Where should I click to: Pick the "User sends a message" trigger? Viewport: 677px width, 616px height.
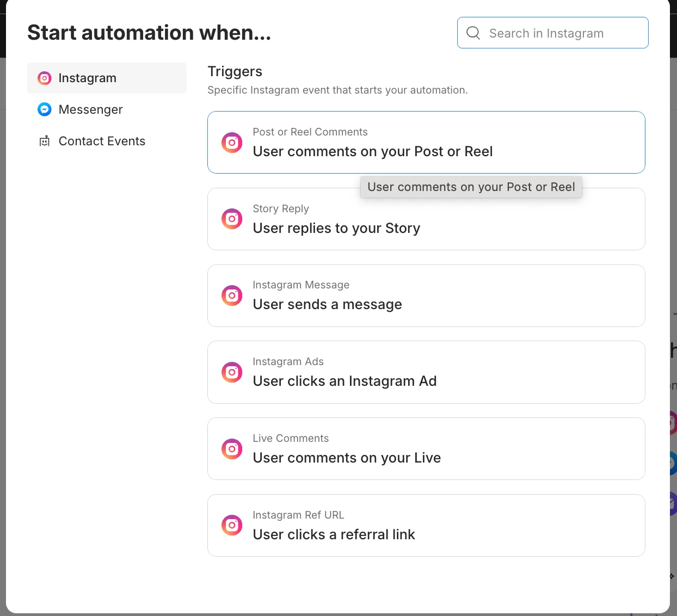[x=327, y=305]
